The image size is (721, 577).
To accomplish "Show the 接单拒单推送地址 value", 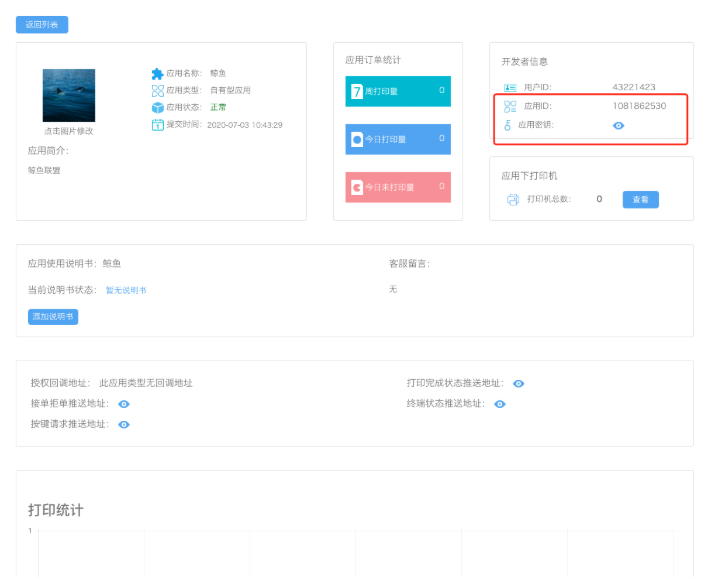I will point(124,404).
